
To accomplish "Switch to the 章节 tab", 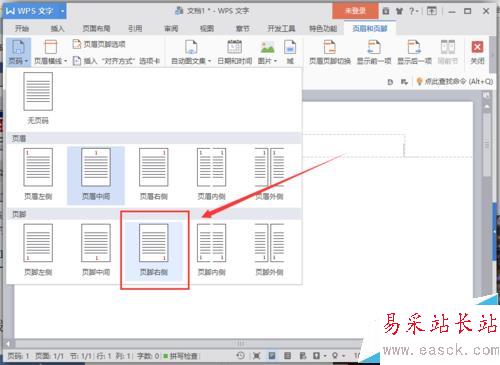I will 242,29.
